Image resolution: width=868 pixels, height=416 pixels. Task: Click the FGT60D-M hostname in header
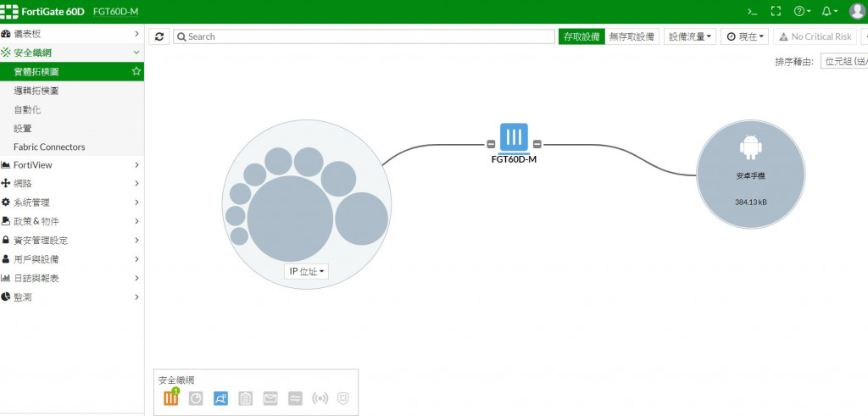click(x=115, y=12)
